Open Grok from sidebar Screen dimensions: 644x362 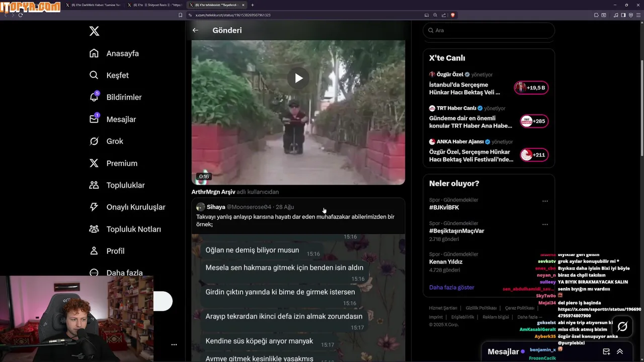106,141
